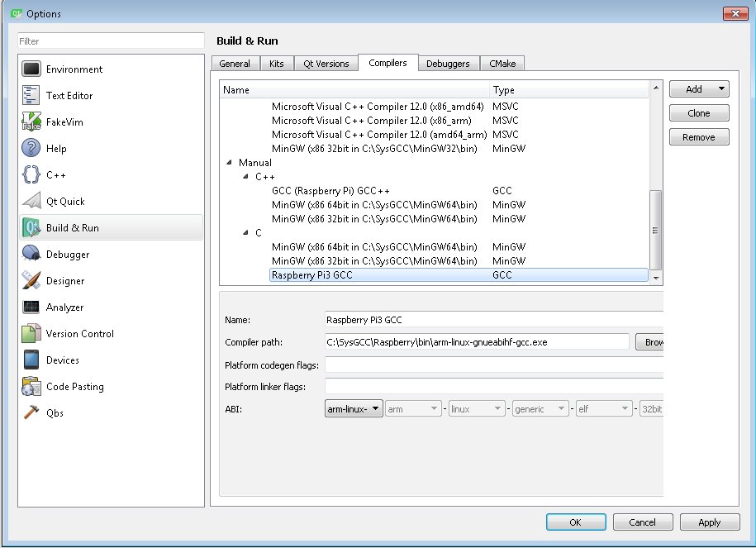Click the Filter search field

click(x=111, y=41)
